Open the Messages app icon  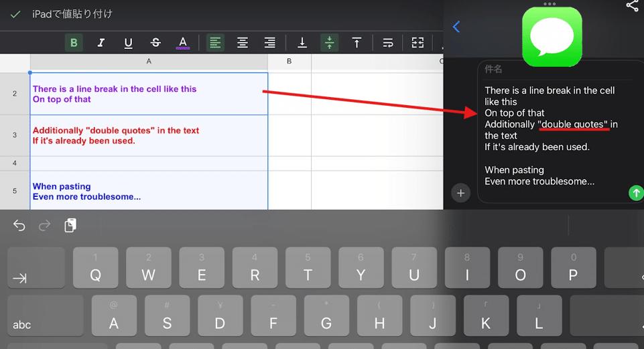[552, 37]
